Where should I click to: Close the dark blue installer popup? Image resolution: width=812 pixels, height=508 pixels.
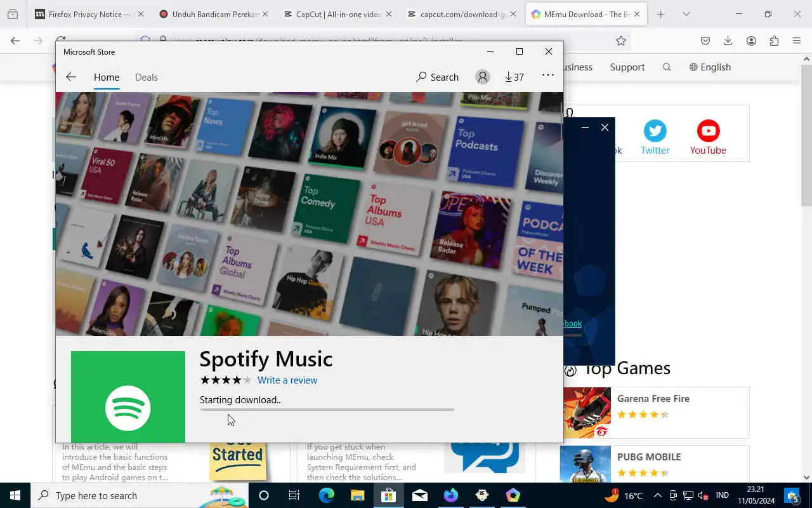tap(605, 128)
